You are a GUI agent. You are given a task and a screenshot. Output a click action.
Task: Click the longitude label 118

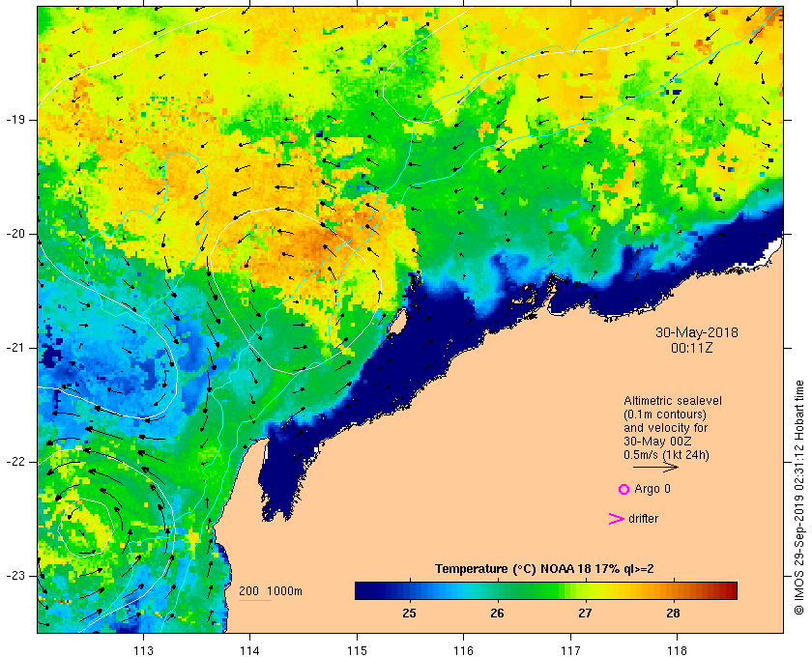(678, 650)
